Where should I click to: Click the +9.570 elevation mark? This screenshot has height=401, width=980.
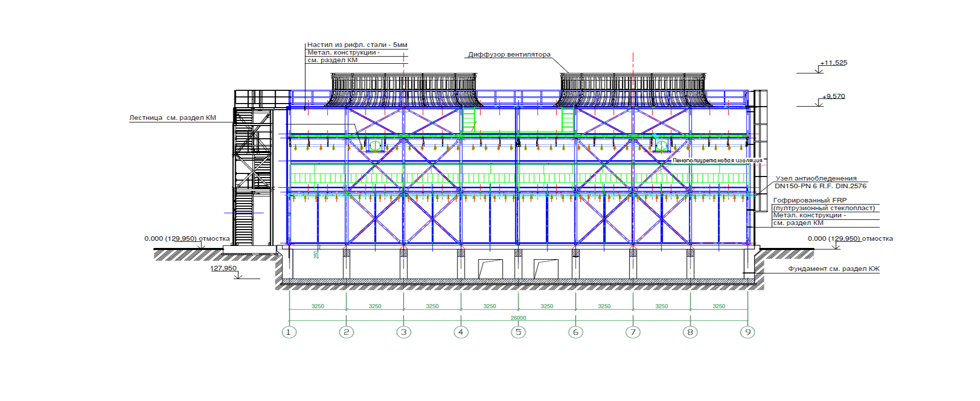833,96
